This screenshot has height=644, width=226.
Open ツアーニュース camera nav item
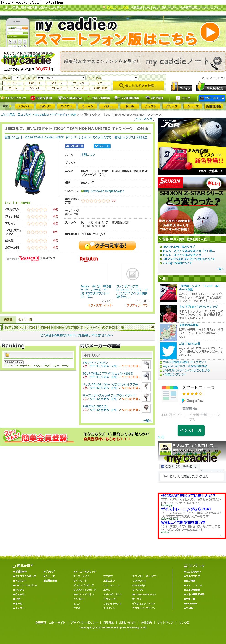coord(212,98)
